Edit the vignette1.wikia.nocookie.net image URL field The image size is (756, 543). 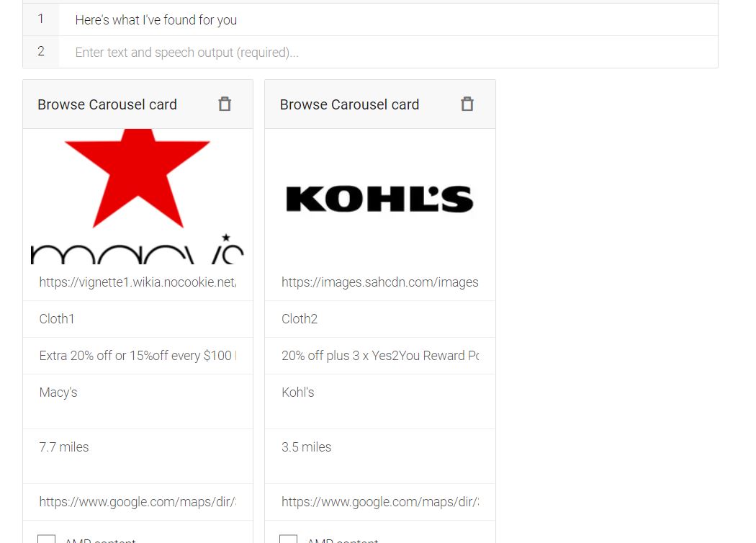pos(138,282)
